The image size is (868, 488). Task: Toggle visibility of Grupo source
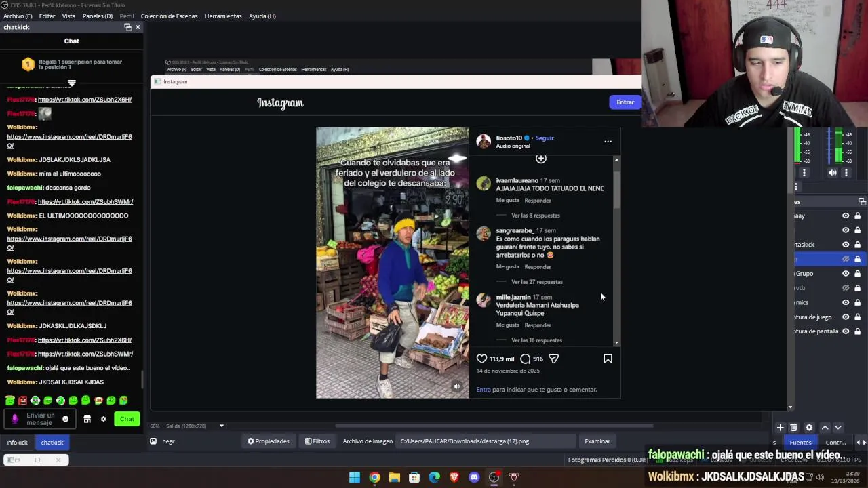[x=846, y=274]
